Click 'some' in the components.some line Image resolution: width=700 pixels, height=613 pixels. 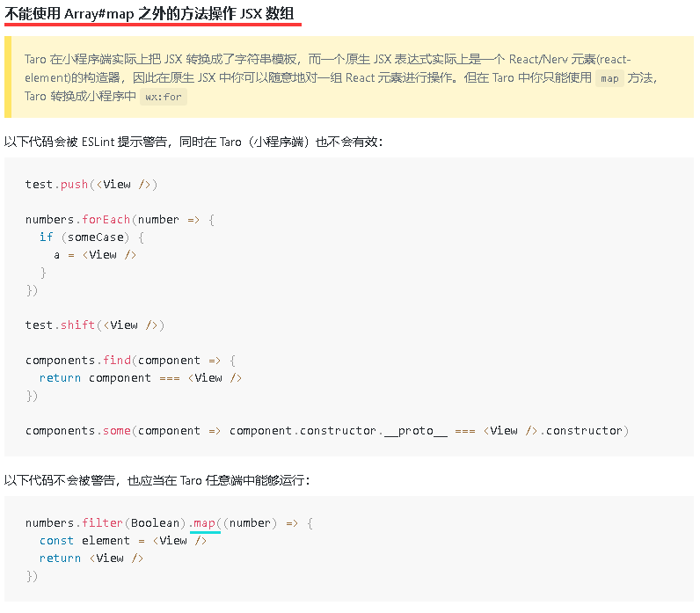click(x=117, y=431)
